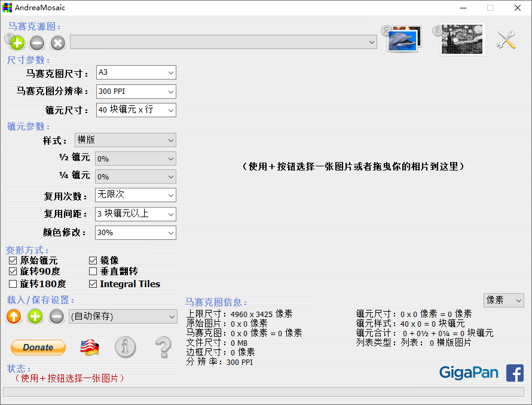
Task: Clear the source list with the X icon
Action: (x=56, y=43)
